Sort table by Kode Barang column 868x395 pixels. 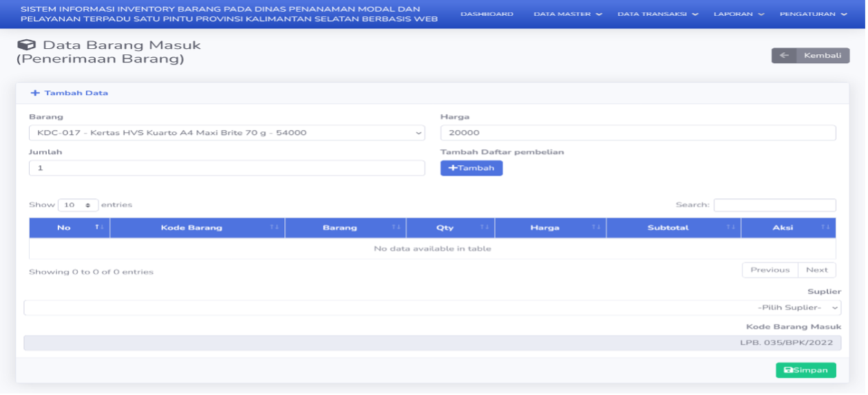point(198,228)
